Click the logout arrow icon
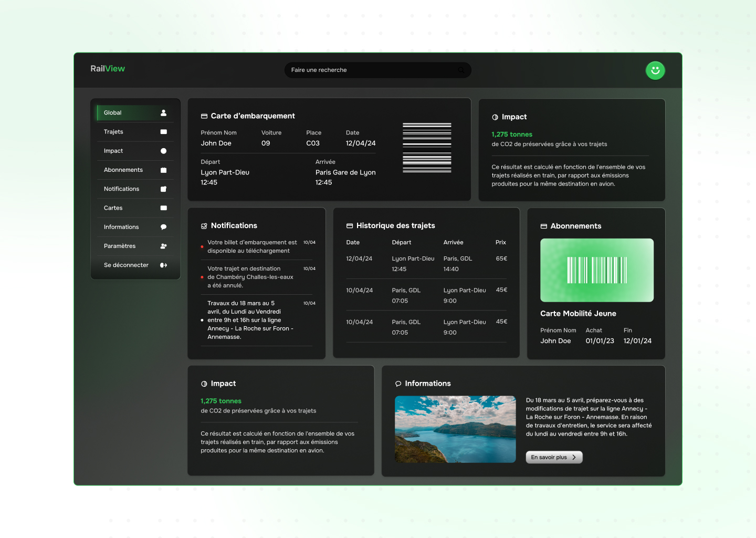The image size is (756, 538). pyautogui.click(x=163, y=265)
